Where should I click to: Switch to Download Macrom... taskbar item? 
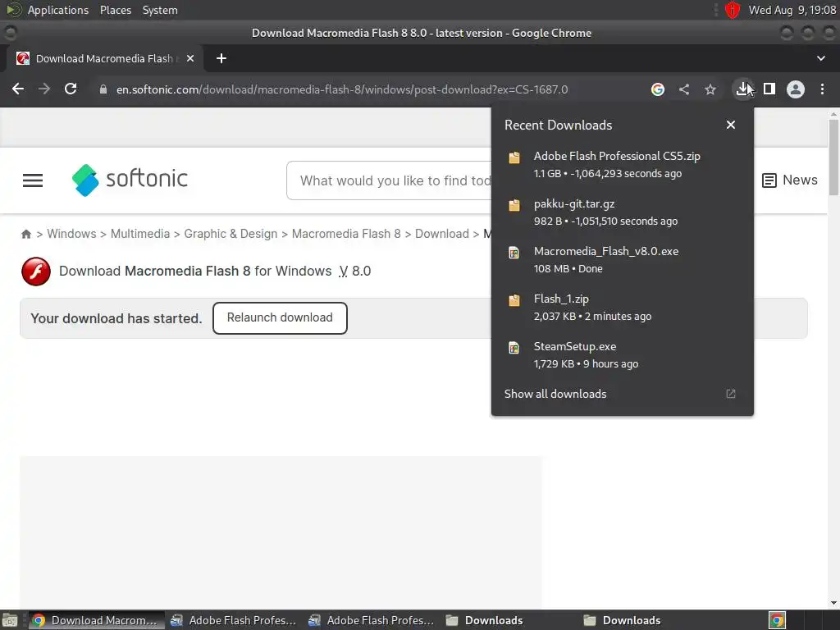(97, 620)
